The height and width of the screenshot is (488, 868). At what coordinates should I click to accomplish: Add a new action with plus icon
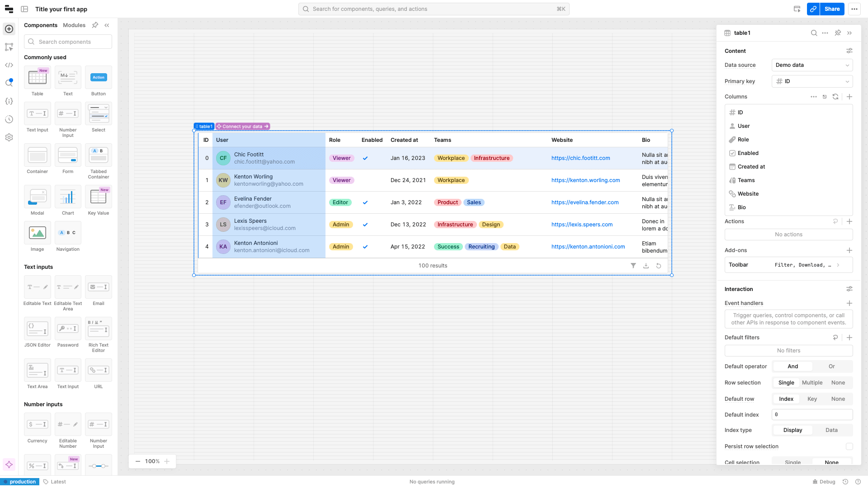pyautogui.click(x=849, y=221)
